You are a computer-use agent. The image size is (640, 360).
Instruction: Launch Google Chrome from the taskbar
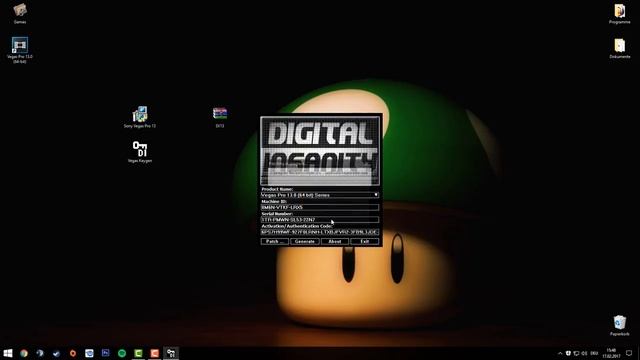[24, 353]
